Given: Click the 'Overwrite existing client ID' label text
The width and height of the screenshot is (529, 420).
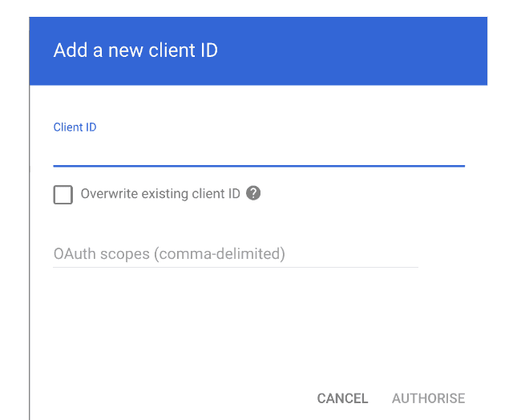Looking at the screenshot, I should (x=160, y=194).
